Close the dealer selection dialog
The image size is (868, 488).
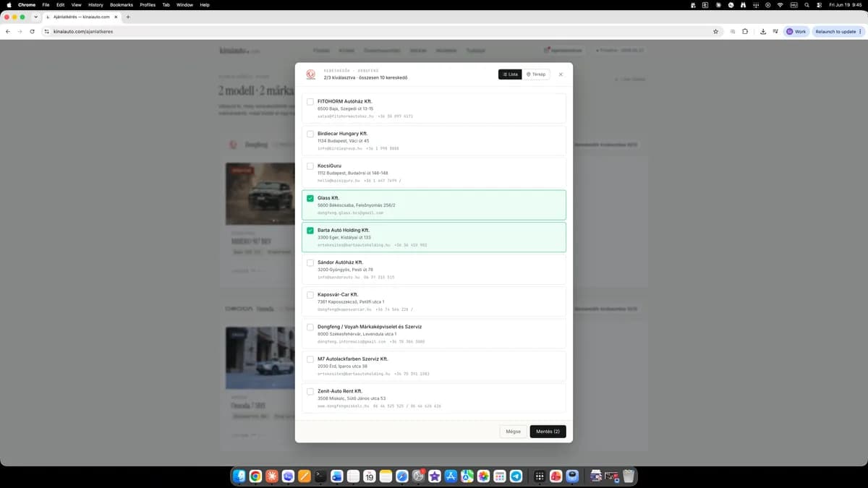561,74
